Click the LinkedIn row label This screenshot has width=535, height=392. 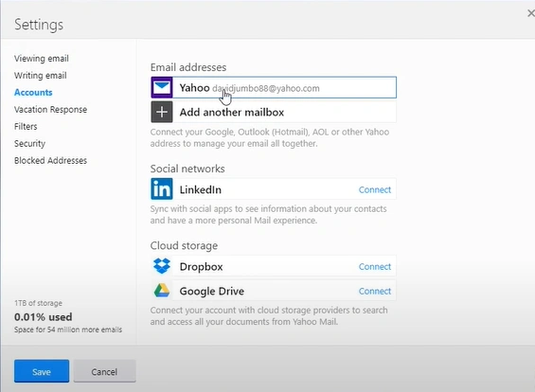click(x=201, y=189)
